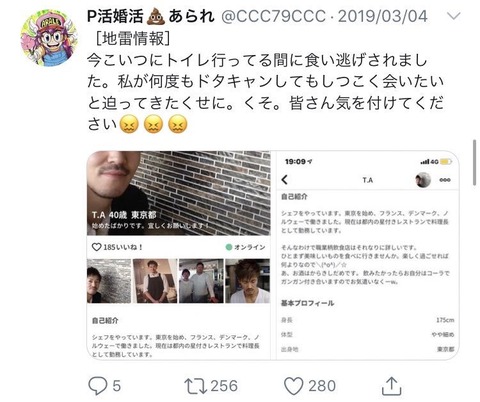
Task: Open the tweet options chevron
Action: click(x=453, y=16)
